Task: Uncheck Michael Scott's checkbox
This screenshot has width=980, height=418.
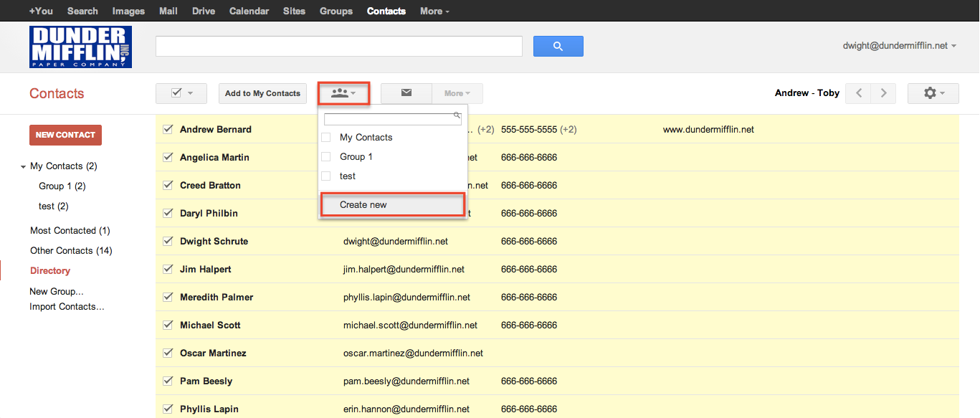Action: [x=168, y=325]
